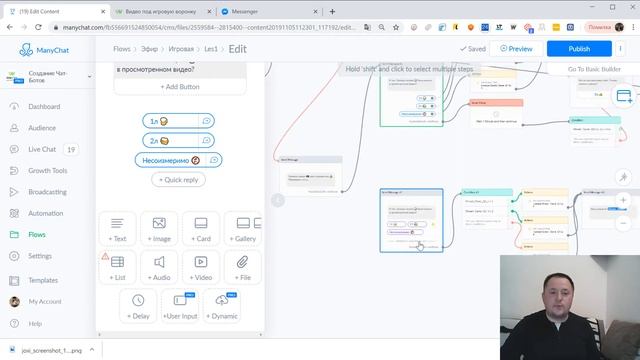Click + Quick reply button

pyautogui.click(x=178, y=180)
